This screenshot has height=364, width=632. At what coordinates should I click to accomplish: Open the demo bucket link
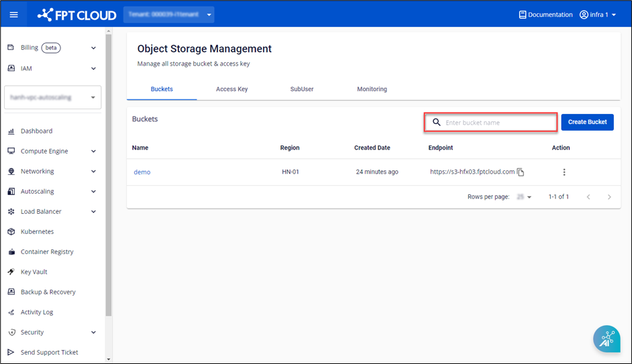(142, 172)
